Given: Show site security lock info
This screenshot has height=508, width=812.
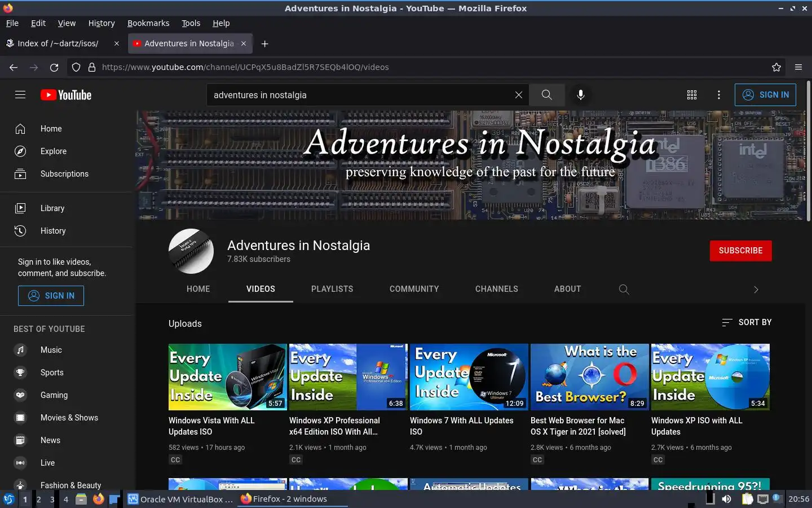Looking at the screenshot, I should pos(92,67).
